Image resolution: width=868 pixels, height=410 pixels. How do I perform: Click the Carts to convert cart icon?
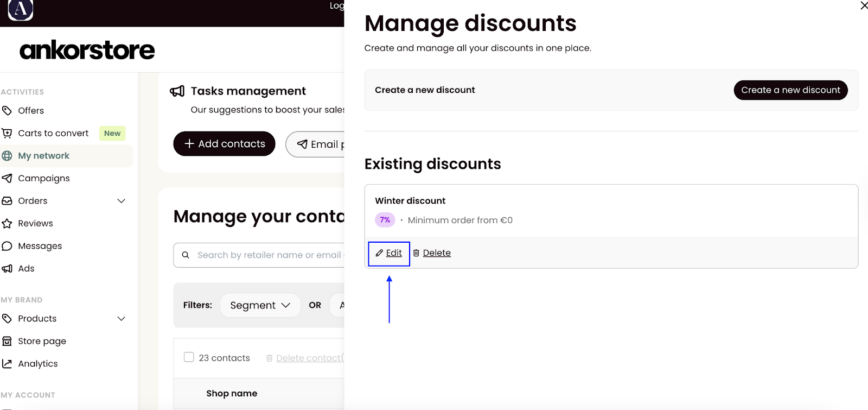(x=7, y=133)
